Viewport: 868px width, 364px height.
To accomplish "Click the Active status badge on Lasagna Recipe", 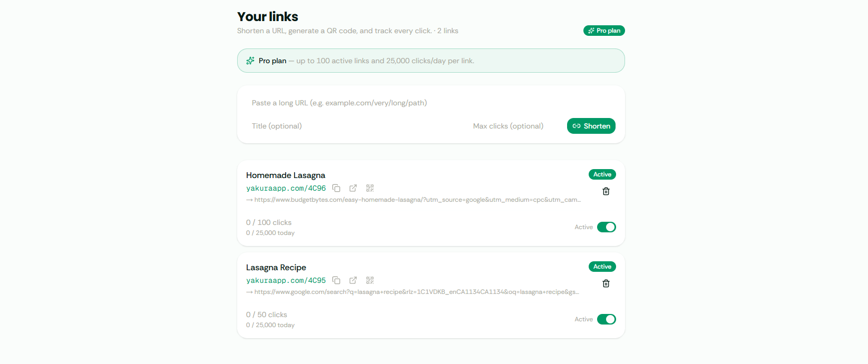I will point(602,267).
